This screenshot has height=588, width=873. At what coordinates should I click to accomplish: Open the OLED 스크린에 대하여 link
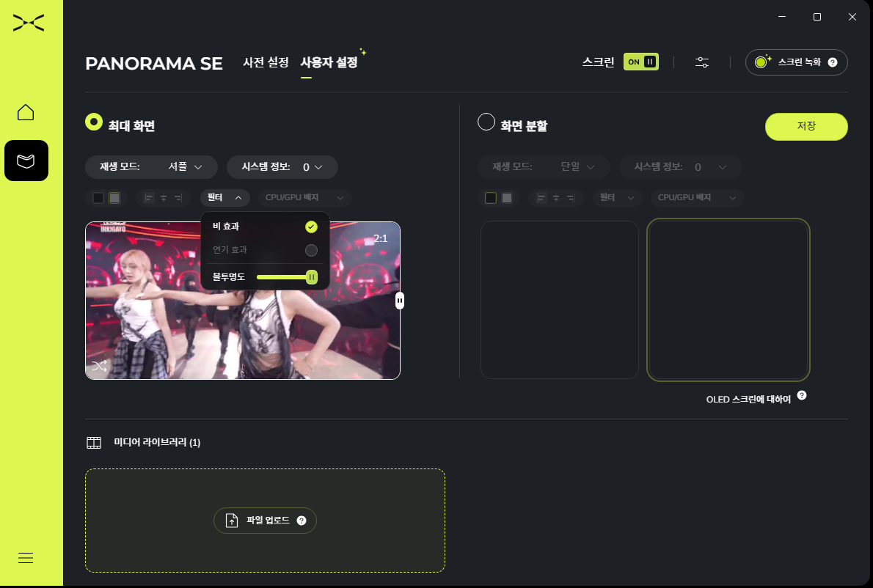tap(748, 400)
